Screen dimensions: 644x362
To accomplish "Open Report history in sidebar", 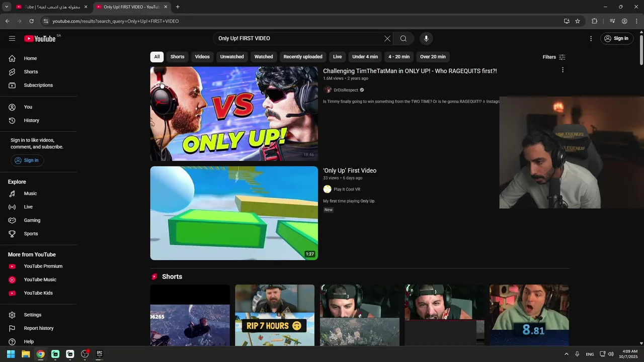I will [38, 328].
